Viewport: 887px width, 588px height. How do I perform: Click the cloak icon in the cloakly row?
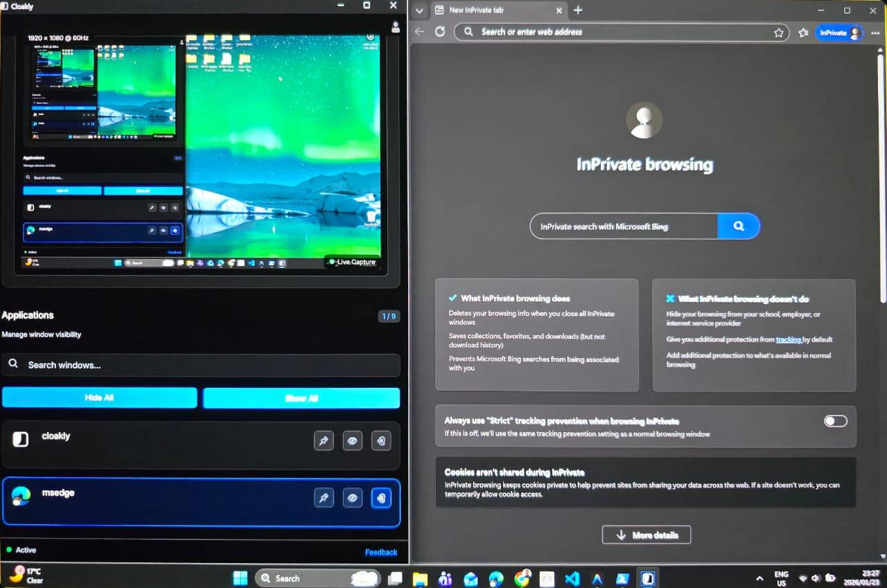(x=381, y=440)
